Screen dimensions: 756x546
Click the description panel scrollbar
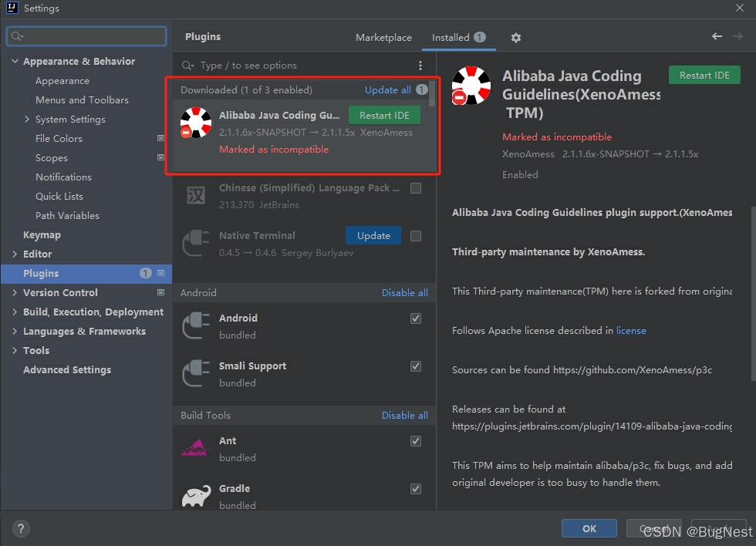[753, 294]
